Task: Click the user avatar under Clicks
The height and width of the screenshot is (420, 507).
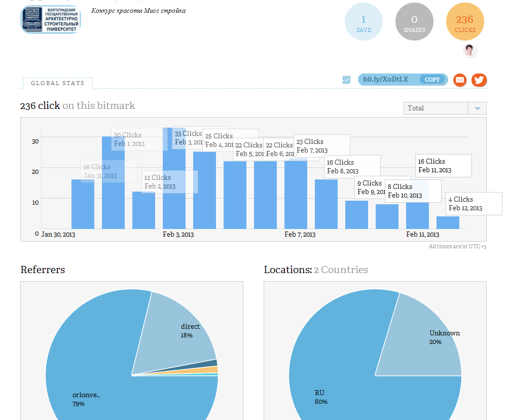Action: pos(469,51)
